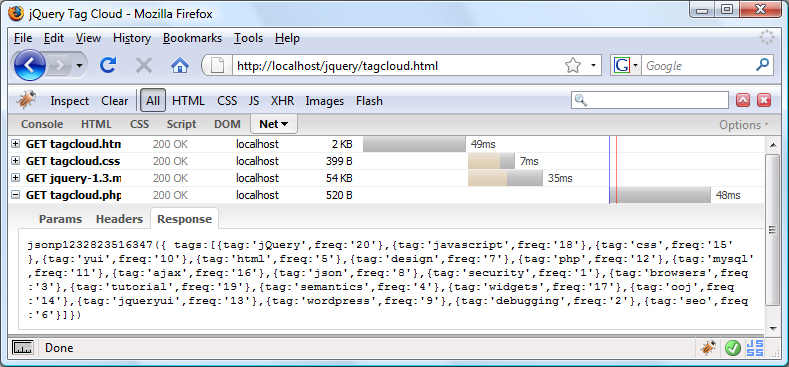Click the Firebug open-in-new-window red arrow icon
This screenshot has width=789, height=367.
tap(743, 100)
